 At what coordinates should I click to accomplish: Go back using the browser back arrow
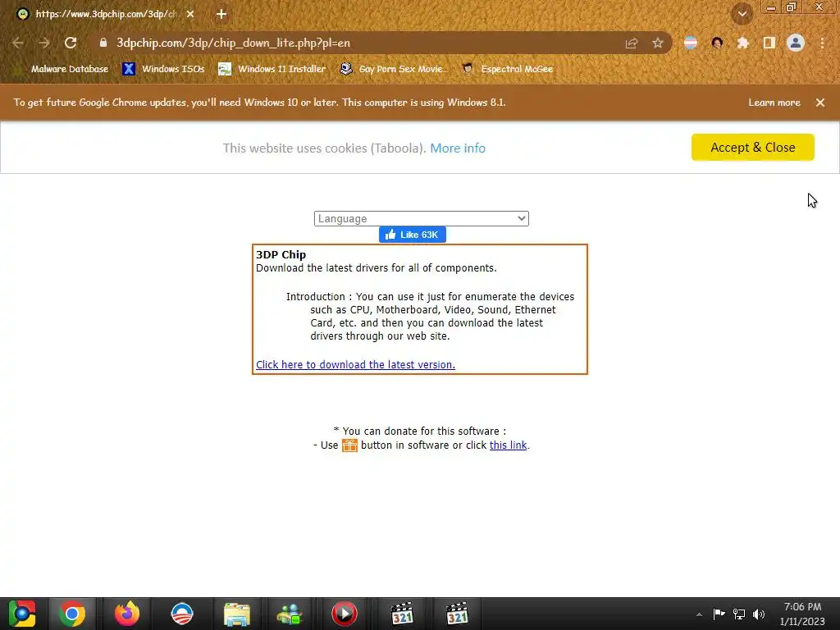[18, 43]
